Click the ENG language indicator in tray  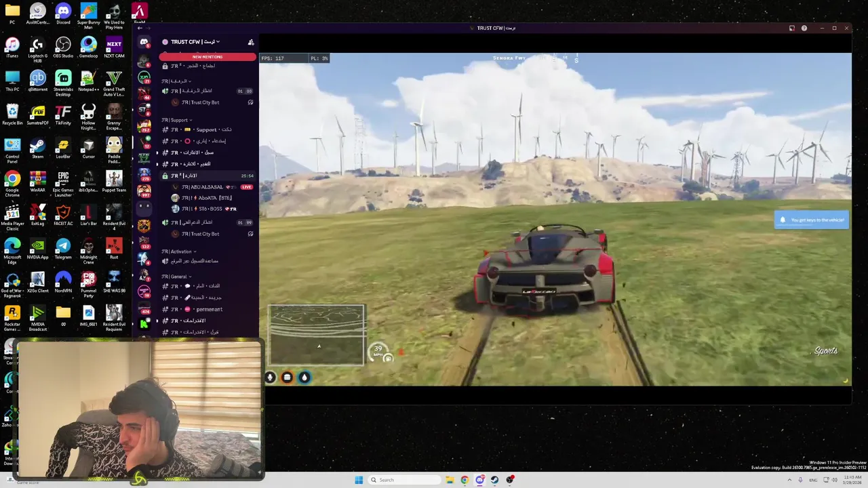pos(813,480)
